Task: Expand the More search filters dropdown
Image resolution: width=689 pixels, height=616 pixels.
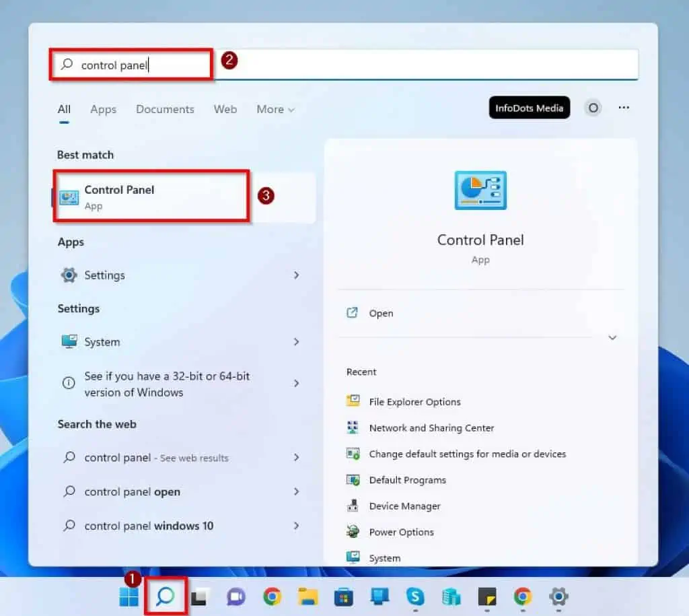Action: click(275, 109)
